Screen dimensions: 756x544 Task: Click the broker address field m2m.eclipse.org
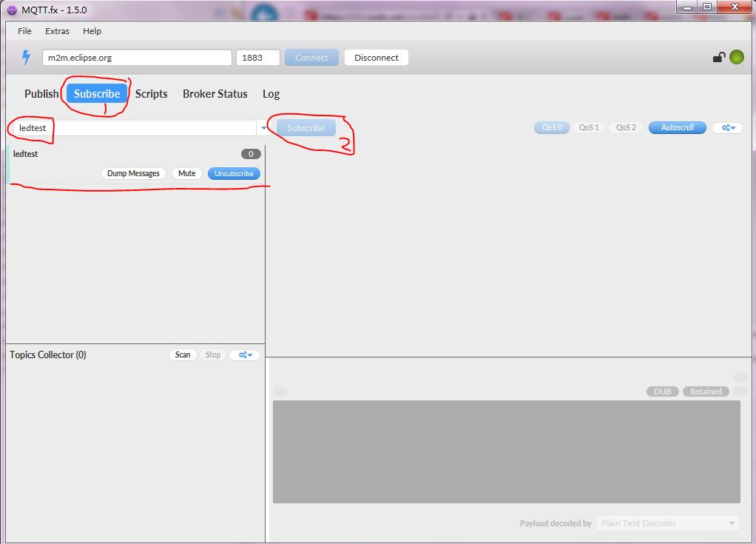137,58
